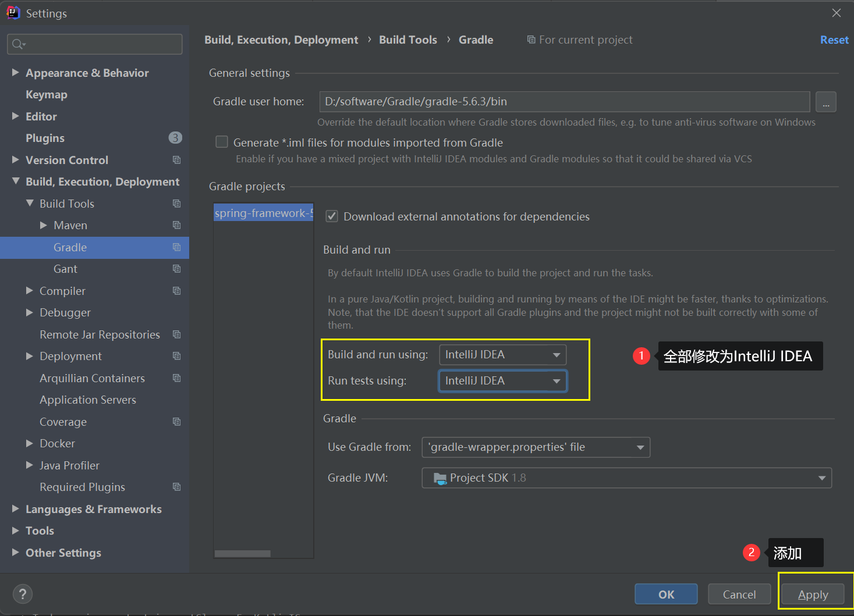Enable Generate *.iml files for modules checkbox
The height and width of the screenshot is (616, 854).
point(222,142)
